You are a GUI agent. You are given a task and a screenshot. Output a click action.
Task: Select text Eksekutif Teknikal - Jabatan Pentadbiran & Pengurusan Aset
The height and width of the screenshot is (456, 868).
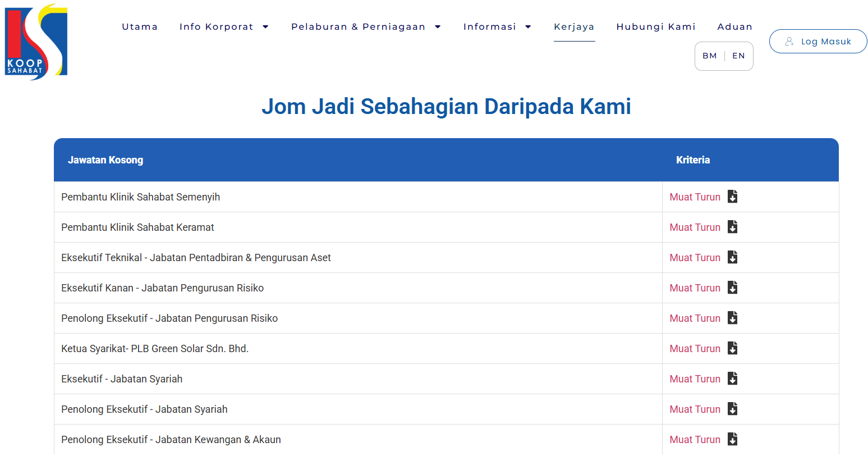(x=196, y=258)
